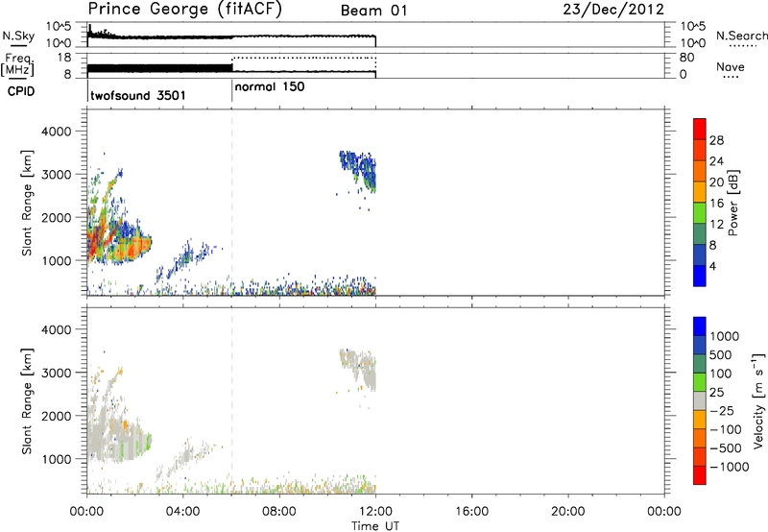Pick the bright blue Power segment below 4

click(x=700, y=276)
